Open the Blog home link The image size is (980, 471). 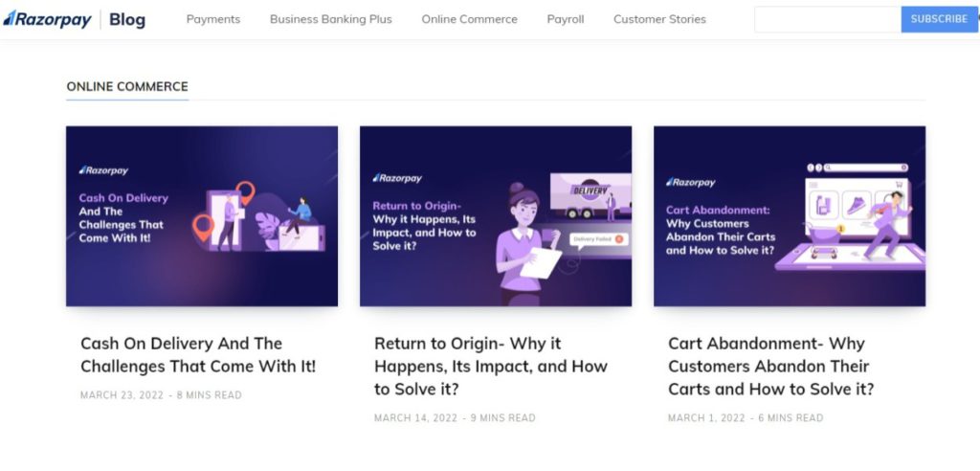tap(127, 19)
